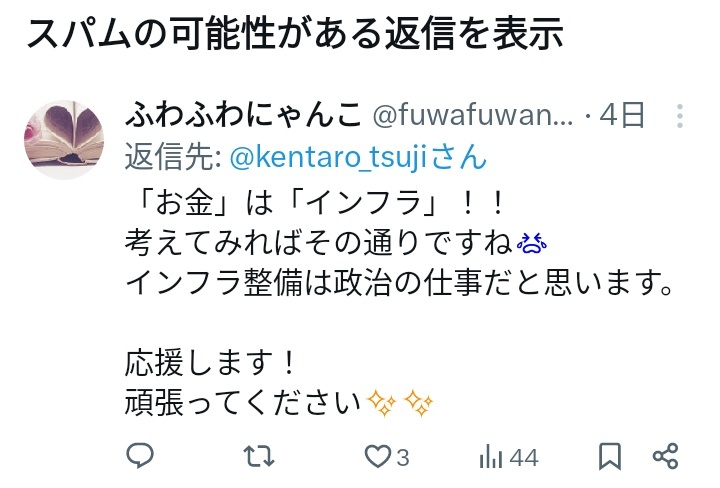720x488 pixels.
Task: Share the reply using the share icon
Action: click(x=665, y=456)
